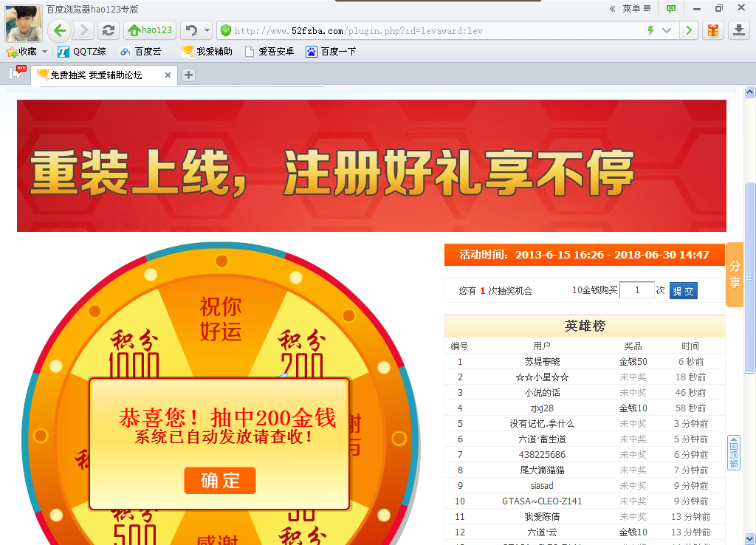Viewport: 756px width, 545px height.
Task: Click the 提交 submit button
Action: pyautogui.click(x=683, y=291)
